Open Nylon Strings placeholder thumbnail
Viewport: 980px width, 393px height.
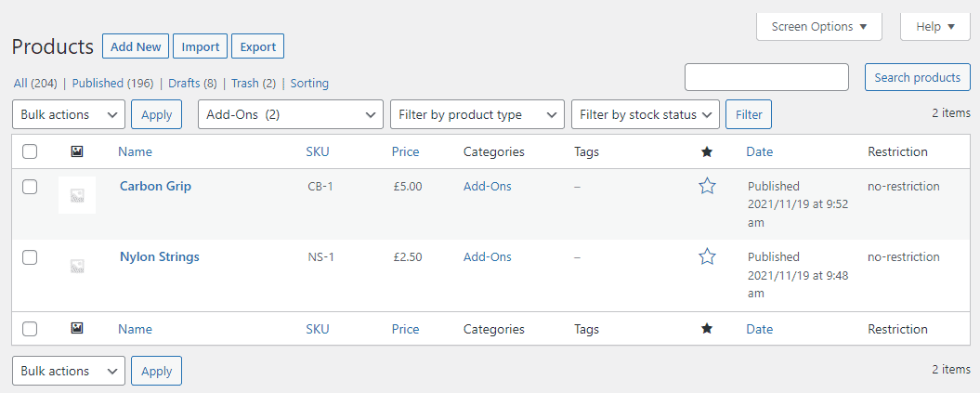point(77,266)
